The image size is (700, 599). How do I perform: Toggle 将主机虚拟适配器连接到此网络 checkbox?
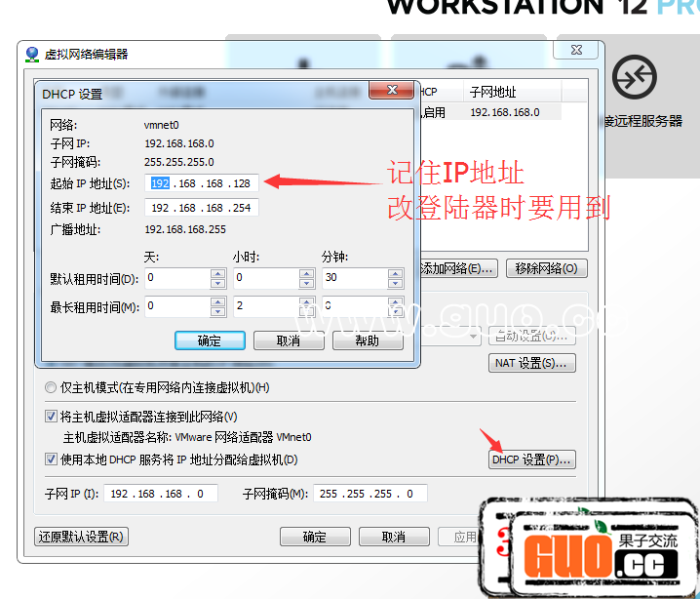(53, 417)
